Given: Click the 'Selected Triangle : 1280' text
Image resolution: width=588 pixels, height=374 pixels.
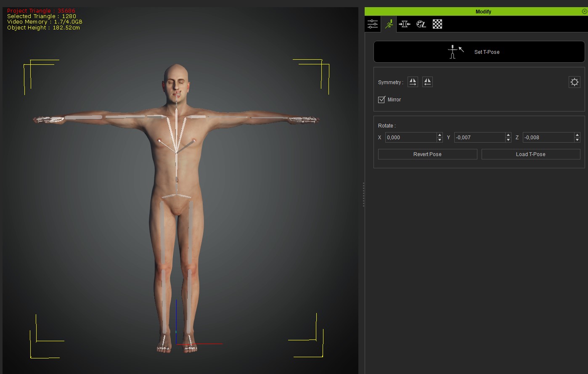Looking at the screenshot, I should pyautogui.click(x=42, y=16).
